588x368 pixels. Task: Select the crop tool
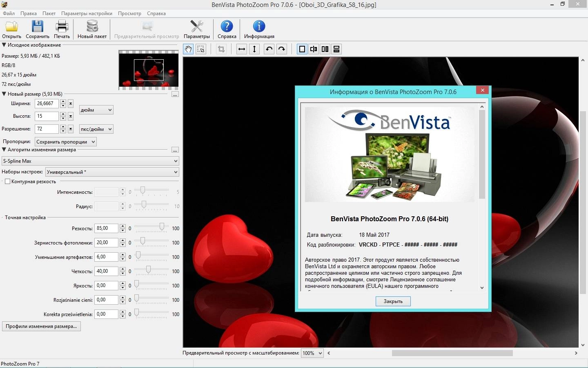[221, 49]
